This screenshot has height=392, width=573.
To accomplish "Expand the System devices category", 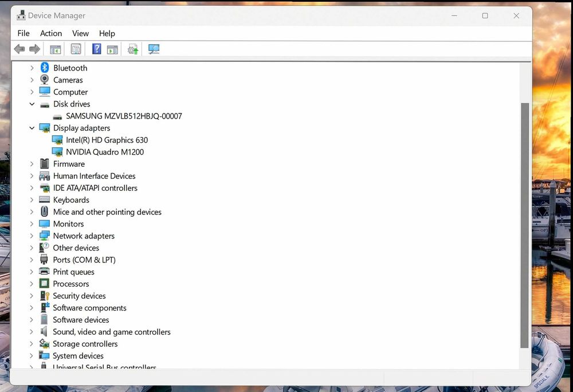I will coord(32,356).
